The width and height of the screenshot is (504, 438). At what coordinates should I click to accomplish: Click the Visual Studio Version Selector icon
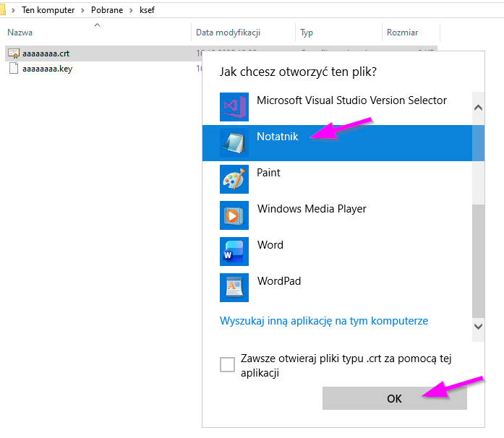pyautogui.click(x=234, y=107)
